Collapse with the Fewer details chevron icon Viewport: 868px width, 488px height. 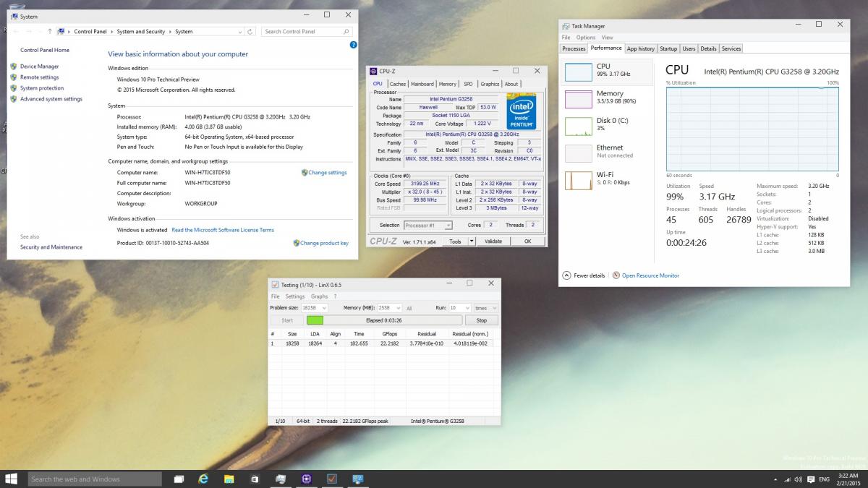[x=566, y=275]
